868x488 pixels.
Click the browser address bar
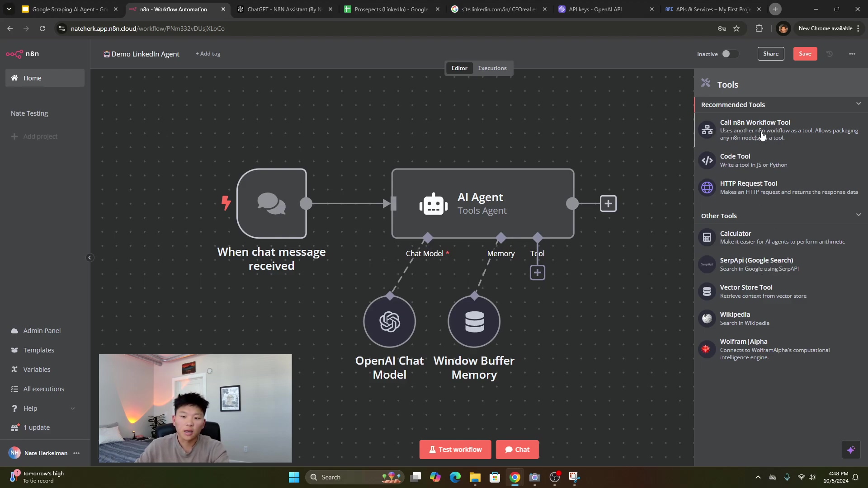[389, 28]
